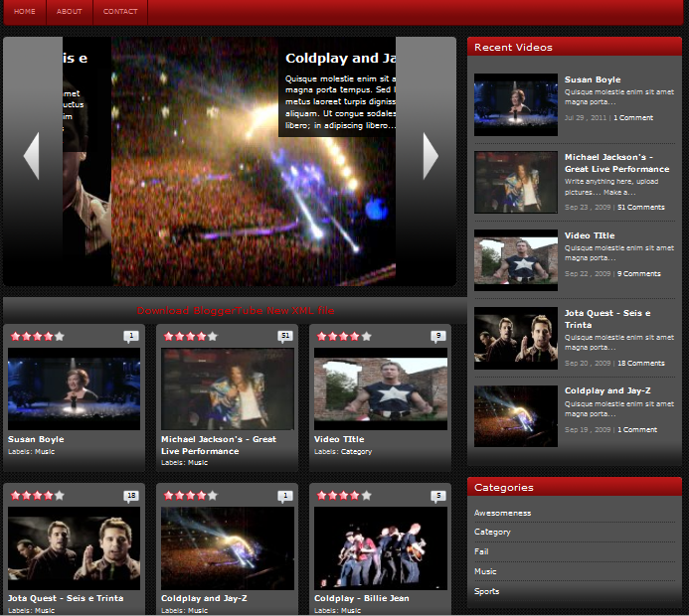Go to previous slide with left arrow
The width and height of the screenshot is (689, 616).
pyautogui.click(x=32, y=156)
